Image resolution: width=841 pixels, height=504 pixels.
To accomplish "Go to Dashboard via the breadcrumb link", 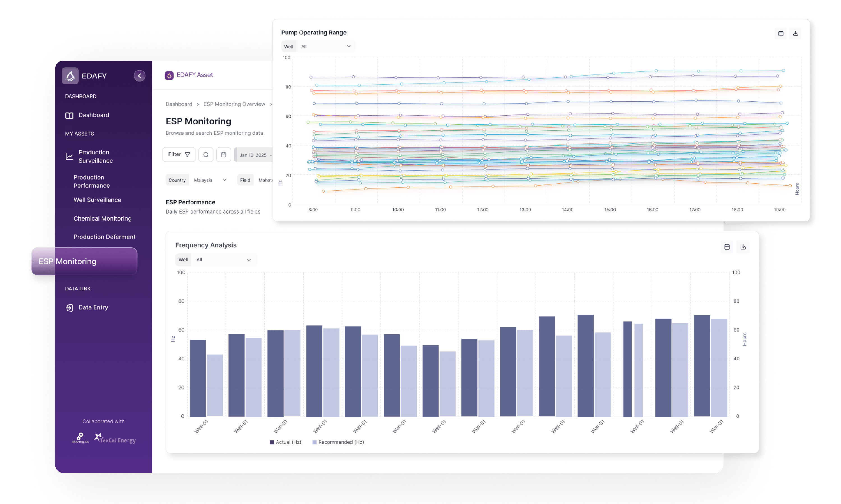I will (179, 104).
